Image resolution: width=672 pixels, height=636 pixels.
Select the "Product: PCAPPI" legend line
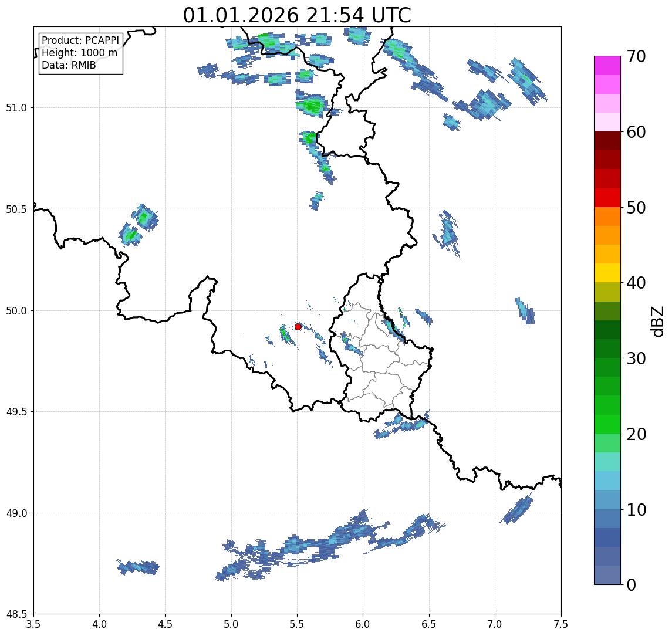80,40
